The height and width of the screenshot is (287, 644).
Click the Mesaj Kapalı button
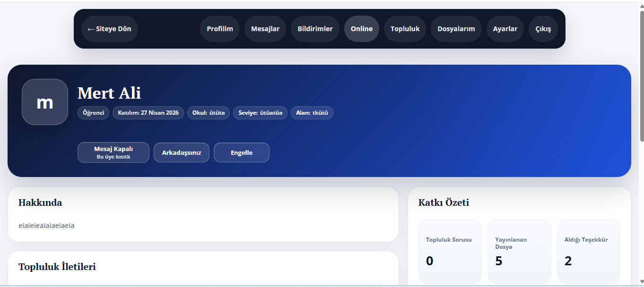tap(113, 152)
